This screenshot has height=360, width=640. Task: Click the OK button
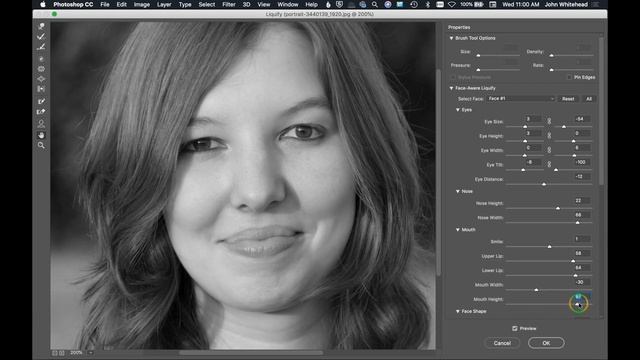click(546, 343)
